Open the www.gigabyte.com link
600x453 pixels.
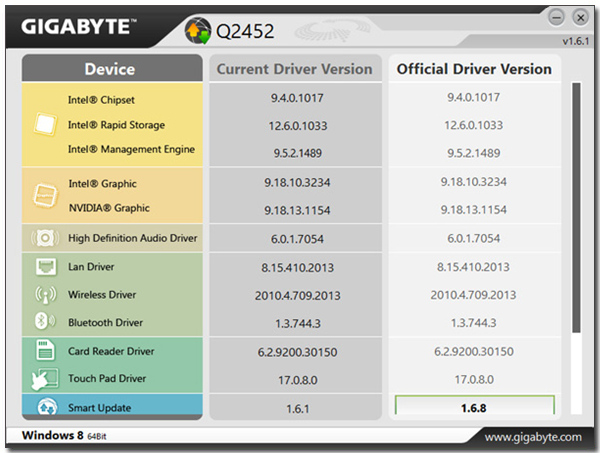click(x=533, y=437)
